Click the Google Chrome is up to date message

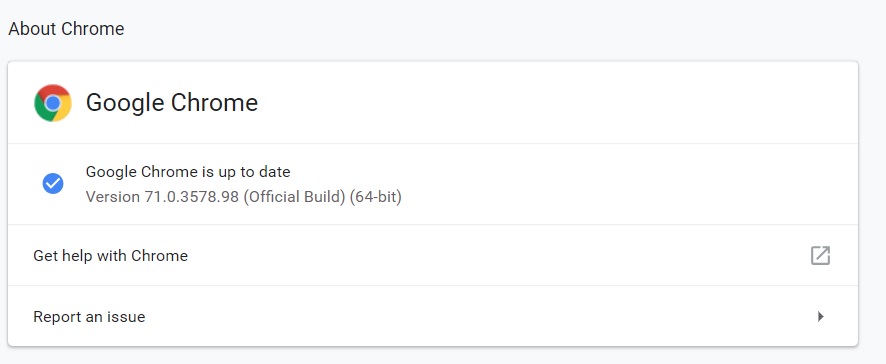188,171
